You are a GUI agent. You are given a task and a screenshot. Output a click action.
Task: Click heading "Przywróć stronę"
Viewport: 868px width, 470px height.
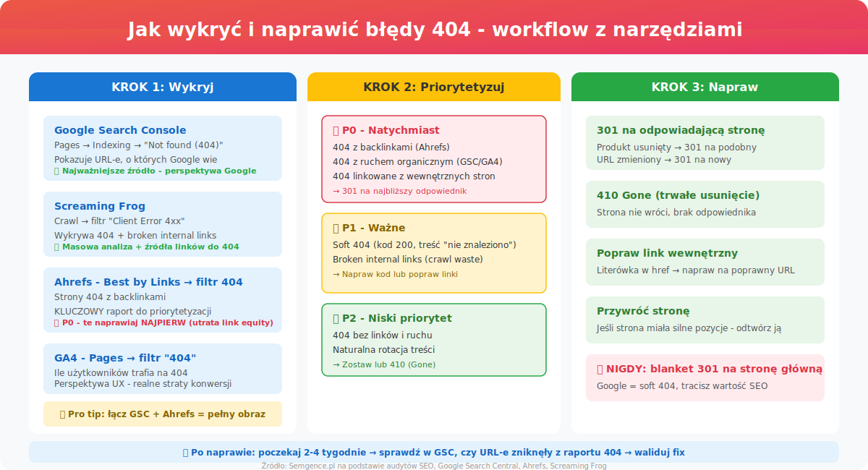click(x=643, y=311)
